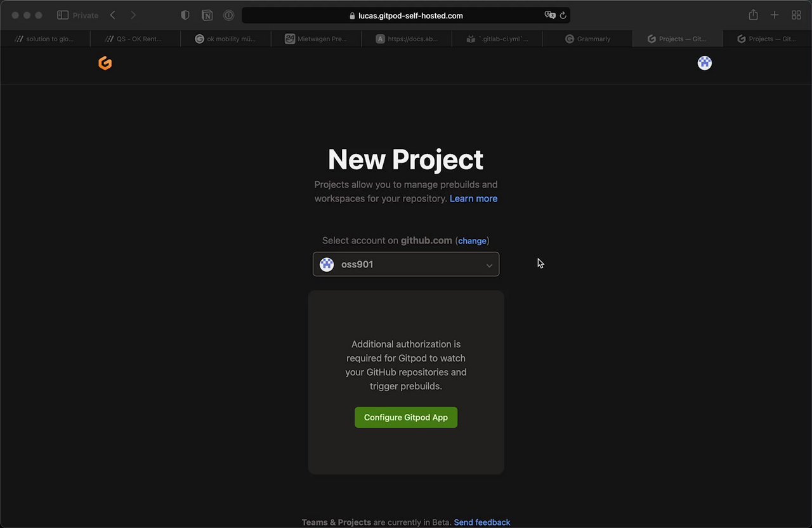This screenshot has width=812, height=528.
Task: Click the translate icon in address bar
Action: click(550, 15)
